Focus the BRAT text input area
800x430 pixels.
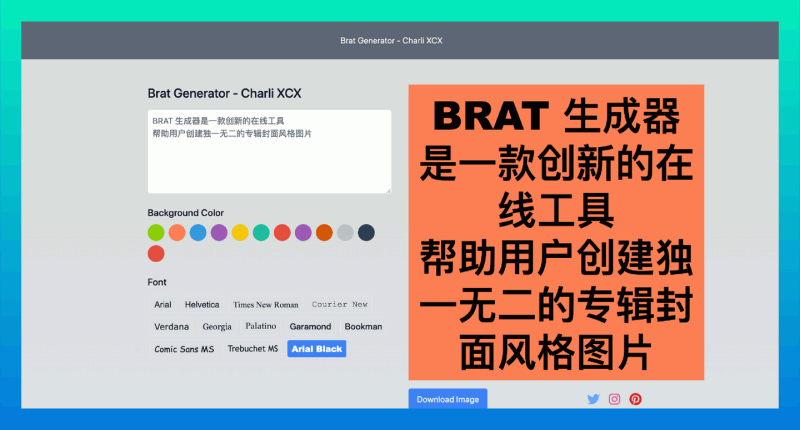coord(269,151)
